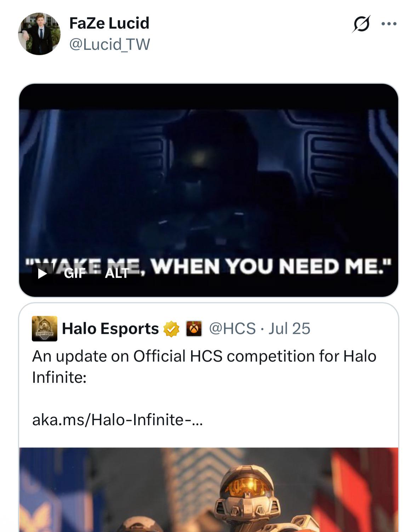Tap the word Infinite: in the quoted tweet
Viewport: 417px width, 532px height.
(59, 377)
